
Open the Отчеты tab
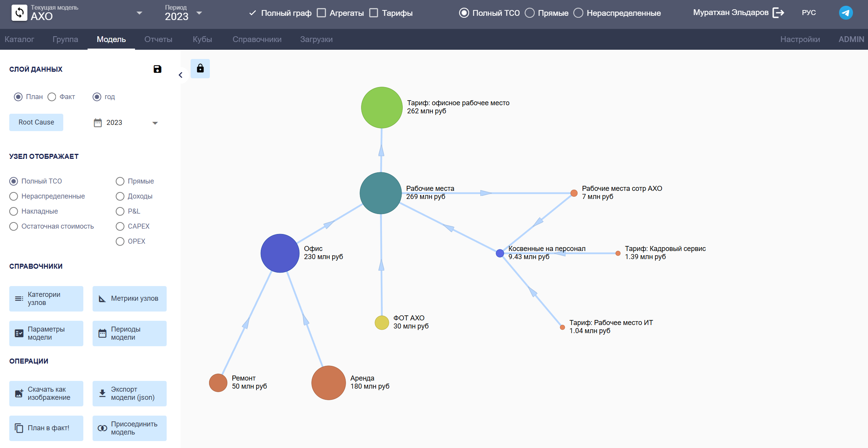(158, 39)
